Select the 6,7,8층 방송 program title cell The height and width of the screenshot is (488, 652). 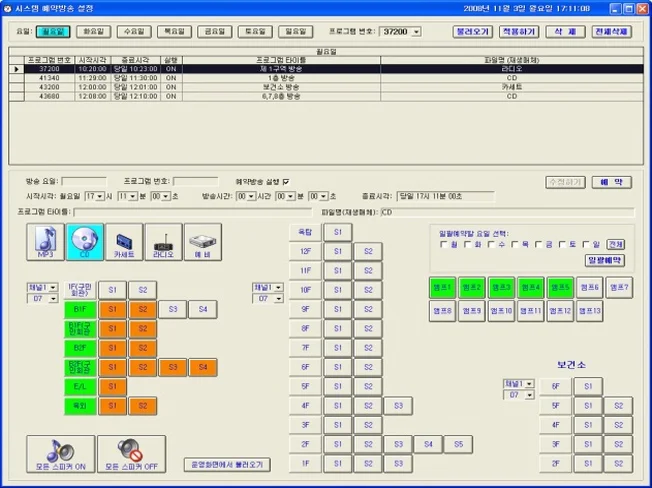click(281, 96)
